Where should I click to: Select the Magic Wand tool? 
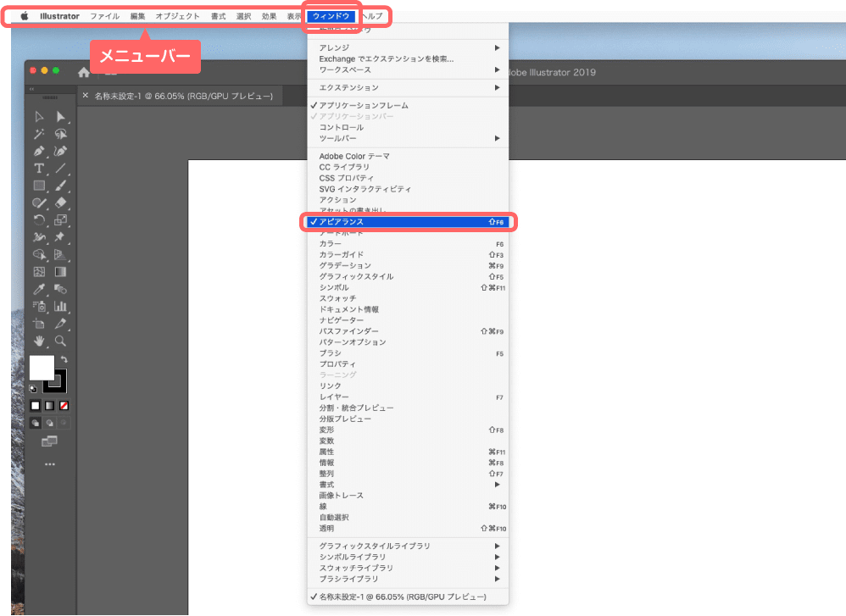coord(39,134)
